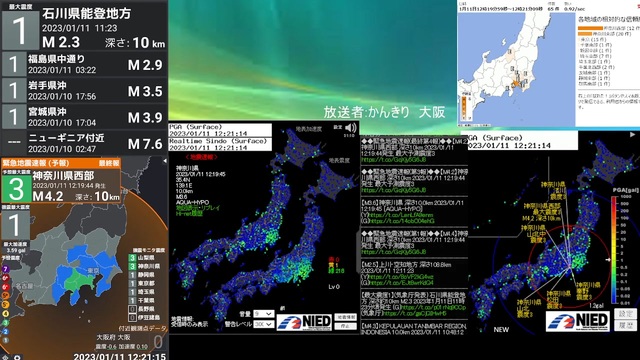Select the 福島県中通り M2.9 earthquake entry
Screen dimensions: 640x360
click(x=84, y=64)
